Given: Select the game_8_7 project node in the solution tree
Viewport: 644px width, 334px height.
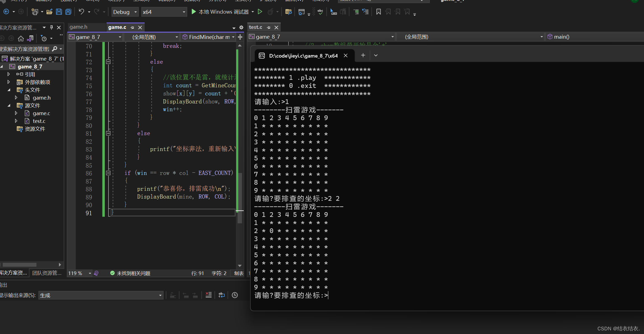Looking at the screenshot, I should (30, 66).
